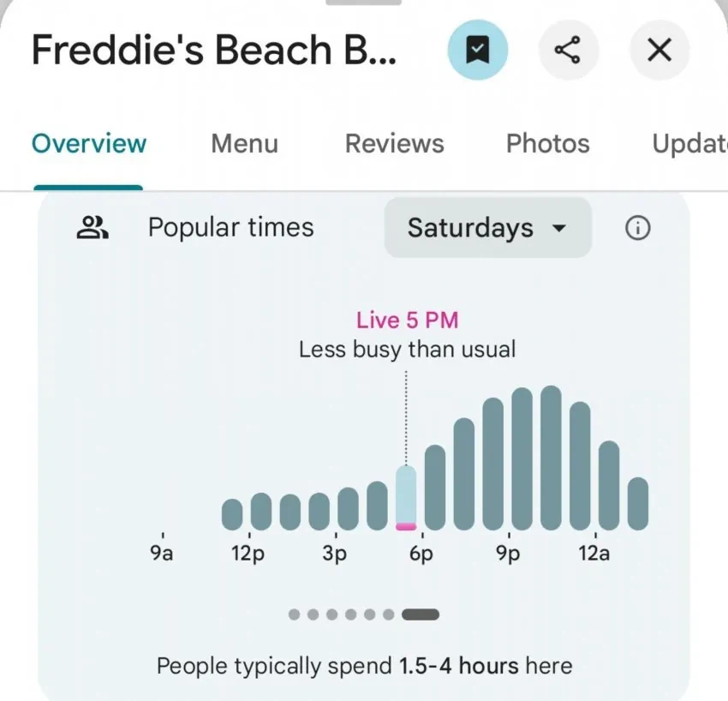Click the Saturdays dropdown arrow
Viewport: 728px width, 701px height.
point(559,228)
